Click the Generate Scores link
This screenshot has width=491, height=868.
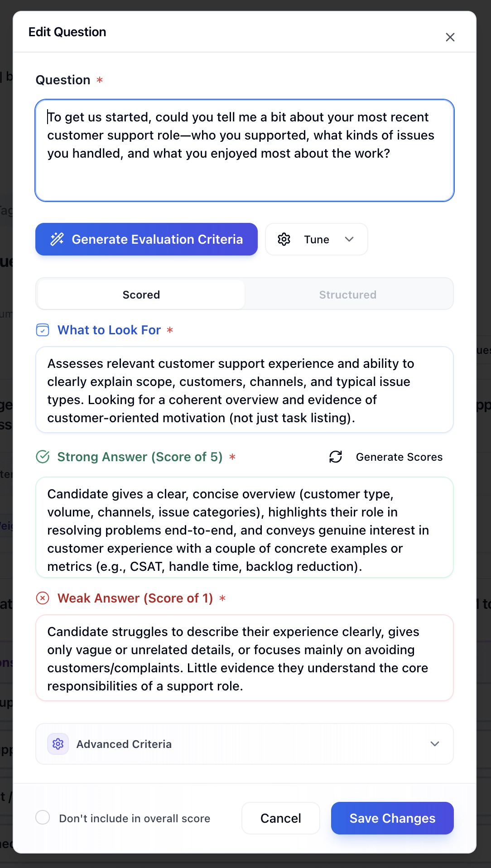[x=399, y=457]
